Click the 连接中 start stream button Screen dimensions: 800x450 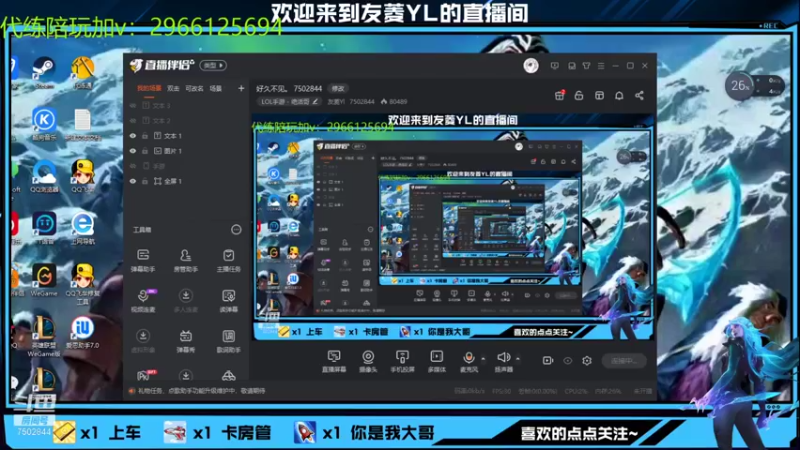tap(624, 361)
